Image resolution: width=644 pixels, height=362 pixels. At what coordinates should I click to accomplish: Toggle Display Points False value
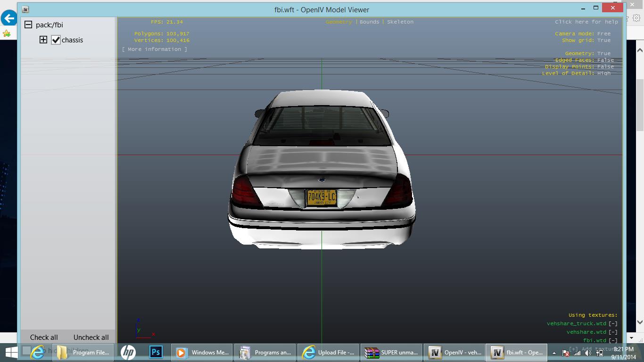click(605, 67)
